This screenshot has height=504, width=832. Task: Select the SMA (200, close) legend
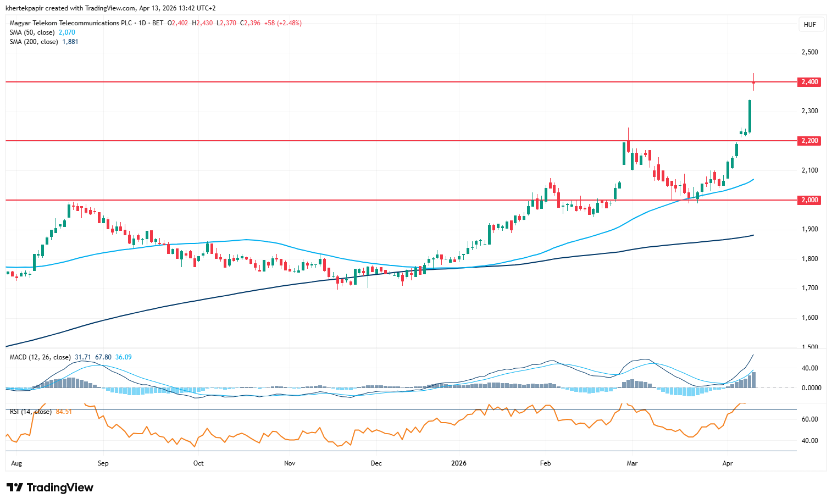click(34, 42)
